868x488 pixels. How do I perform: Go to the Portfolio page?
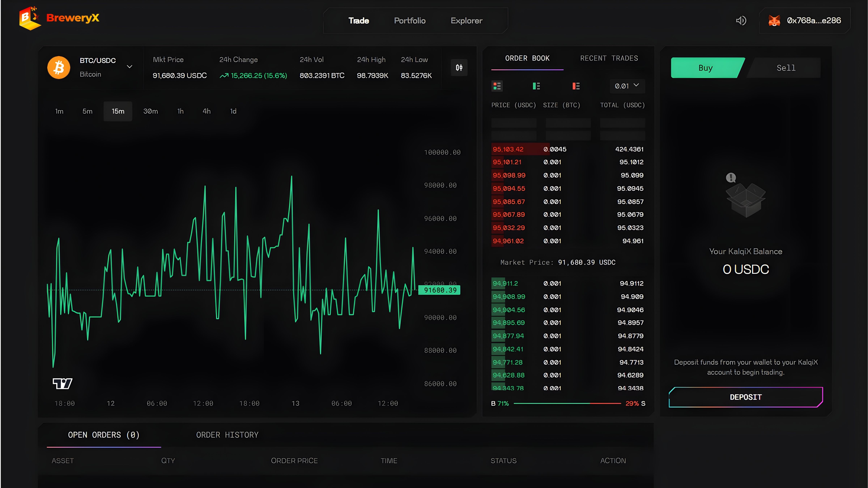(410, 21)
